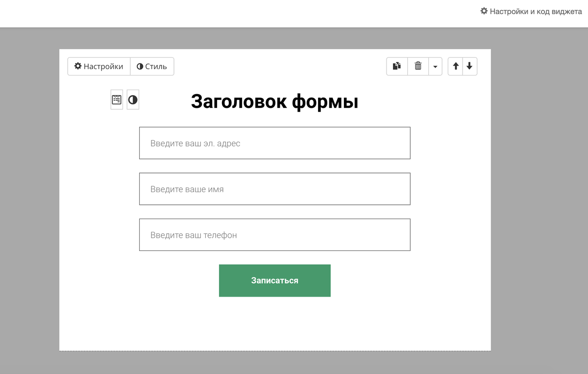Screen dimensions: 588x374
Task: Click the dashed border of the widget area
Action: 274,349
